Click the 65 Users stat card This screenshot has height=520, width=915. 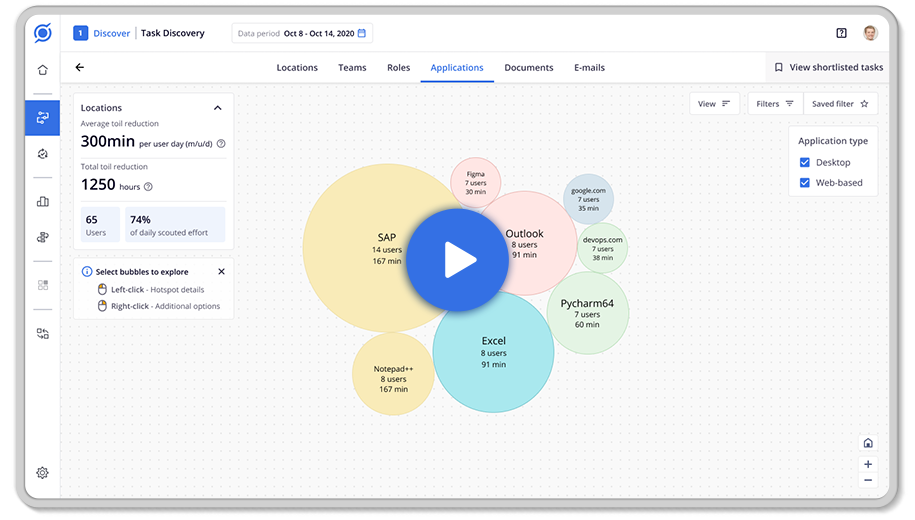(100, 225)
